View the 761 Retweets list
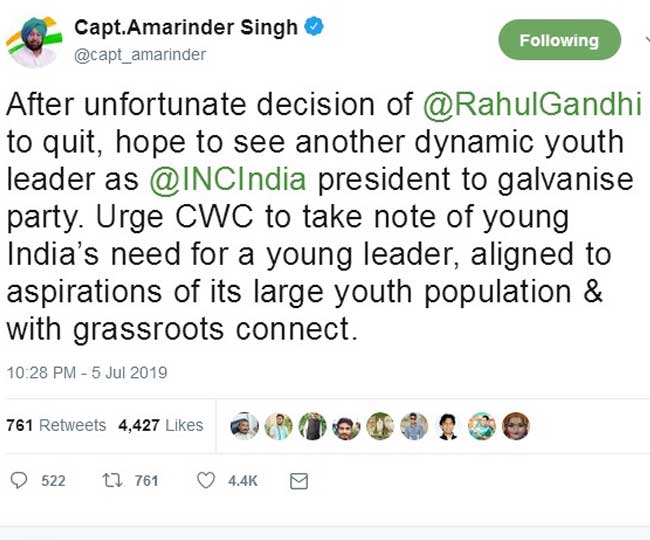650x540 pixels. (56, 425)
